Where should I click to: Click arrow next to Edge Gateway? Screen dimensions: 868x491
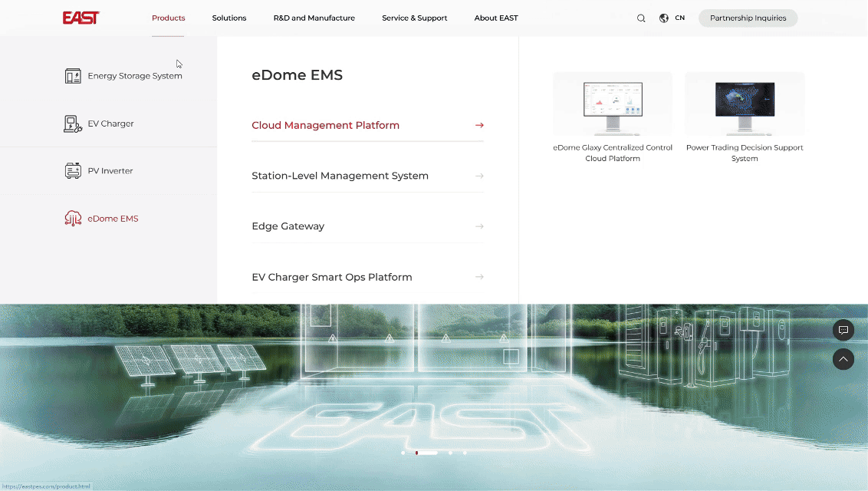(x=479, y=226)
